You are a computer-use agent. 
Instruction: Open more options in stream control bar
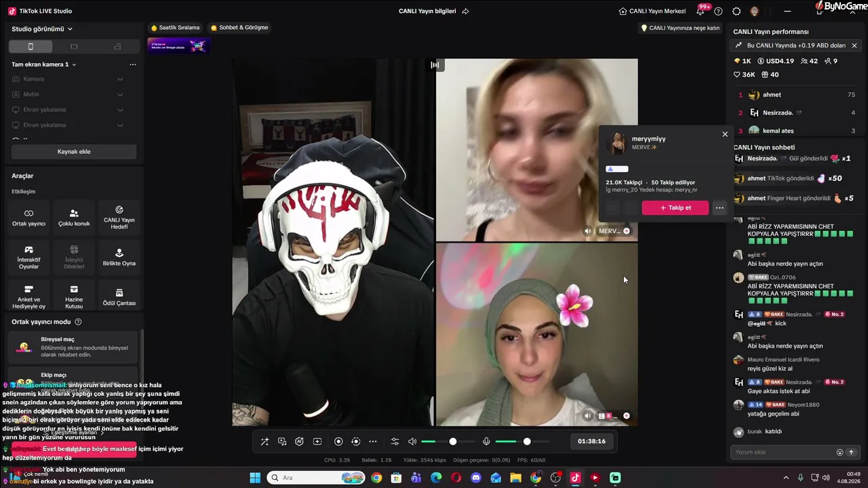coord(373,441)
